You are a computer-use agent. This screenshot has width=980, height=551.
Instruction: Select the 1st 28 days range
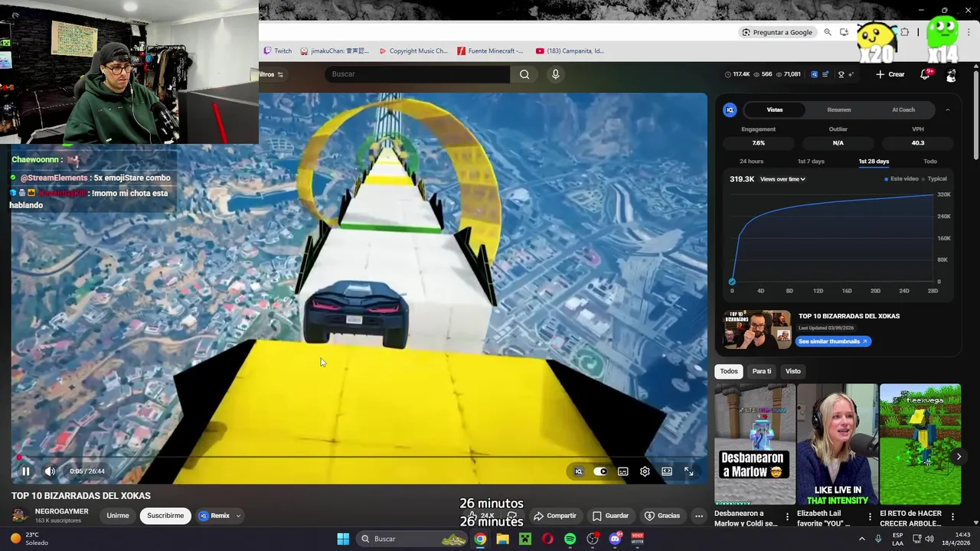pos(874,161)
